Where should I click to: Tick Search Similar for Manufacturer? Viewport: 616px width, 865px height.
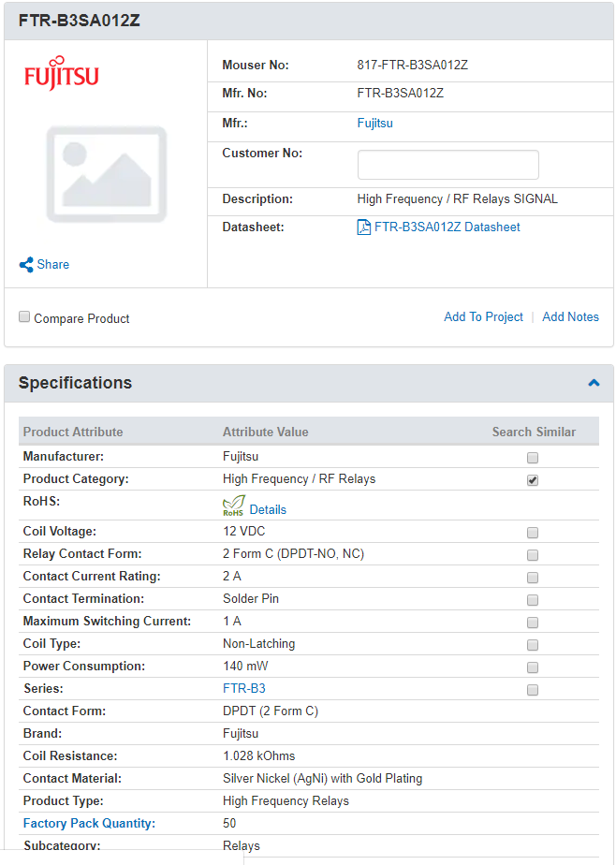click(532, 458)
